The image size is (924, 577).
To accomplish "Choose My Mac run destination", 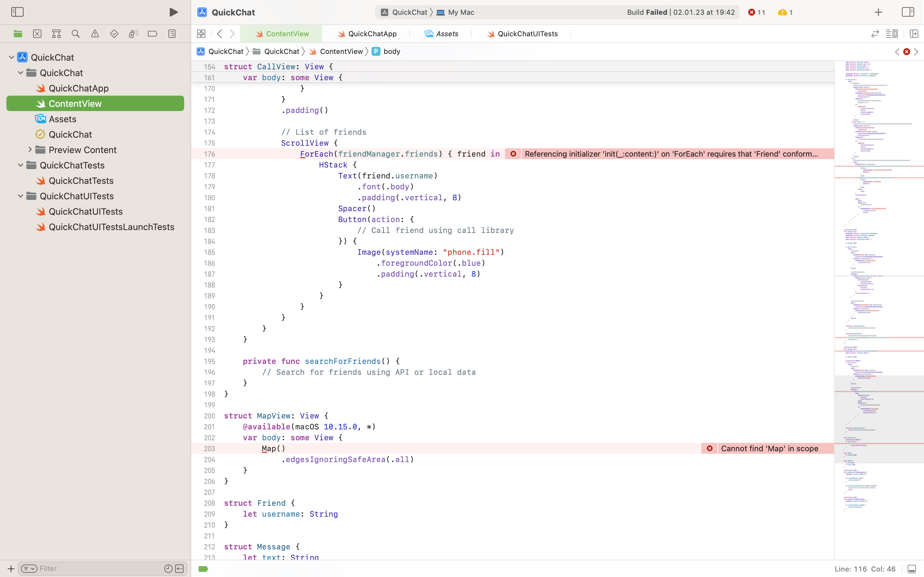I will click(456, 12).
